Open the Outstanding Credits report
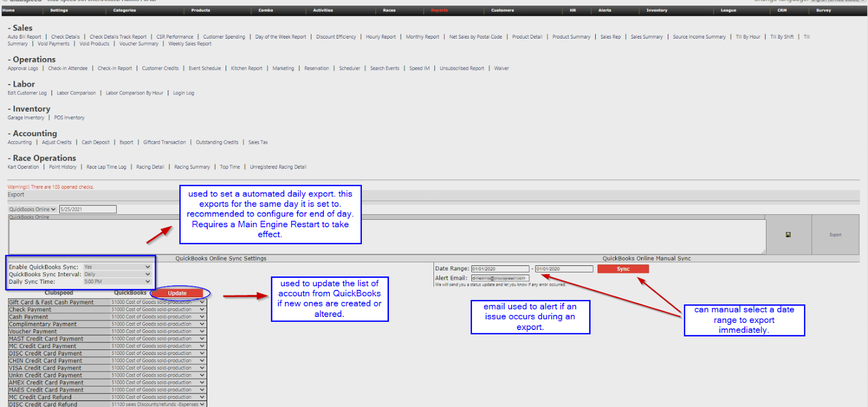Image resolution: width=868 pixels, height=407 pixels. (x=217, y=143)
